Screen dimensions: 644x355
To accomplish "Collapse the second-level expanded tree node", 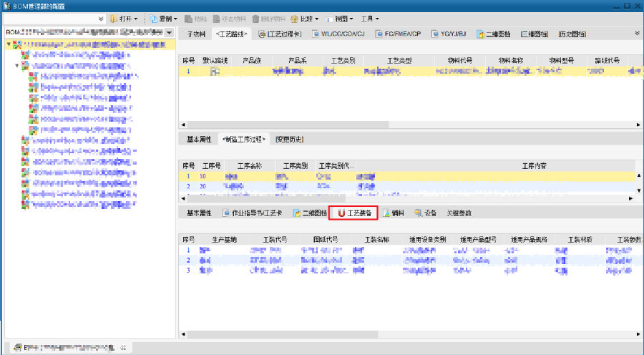I will (16, 64).
